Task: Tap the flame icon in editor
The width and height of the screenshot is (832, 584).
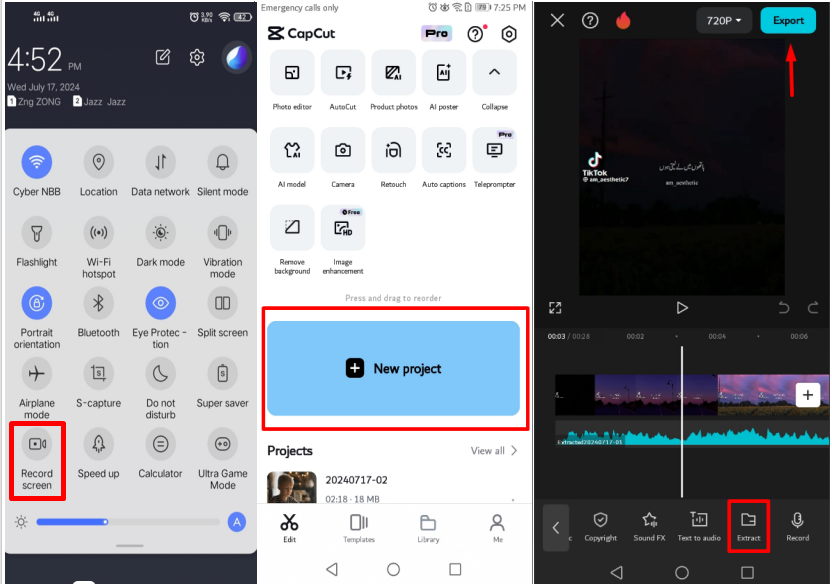Action: click(623, 21)
